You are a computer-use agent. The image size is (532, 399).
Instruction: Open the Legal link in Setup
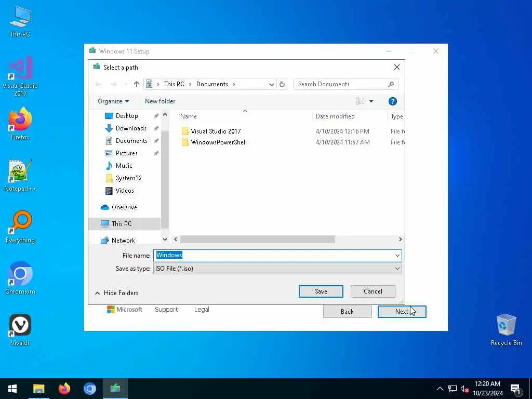(x=202, y=310)
